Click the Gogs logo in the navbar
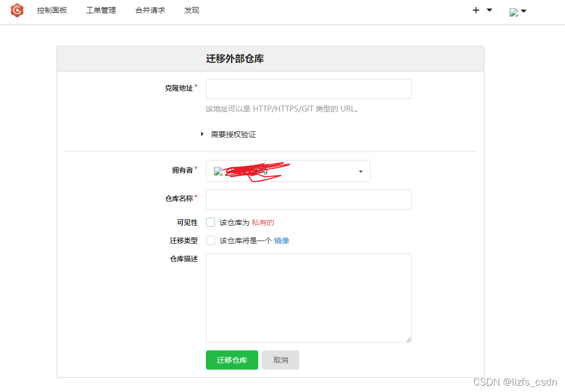Image resolution: width=565 pixels, height=392 pixels. coord(17,10)
